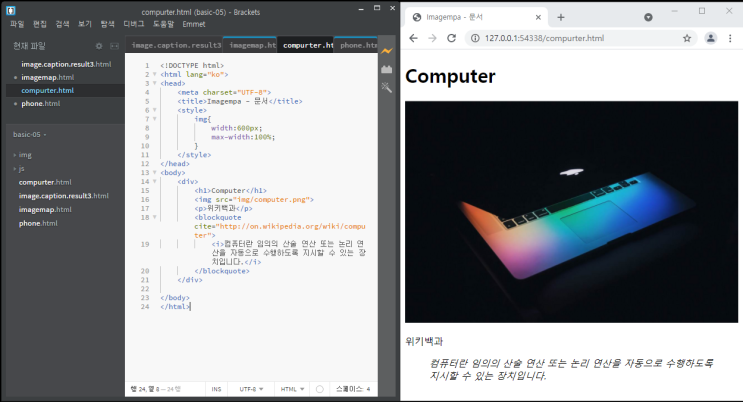Click the Computer heading in browser
The width and height of the screenshot is (743, 402).
coord(450,76)
